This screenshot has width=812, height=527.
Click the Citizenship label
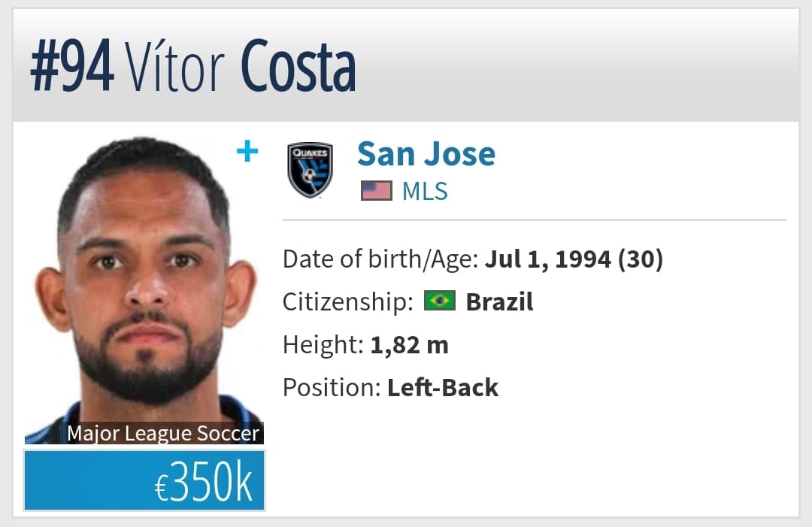(348, 301)
